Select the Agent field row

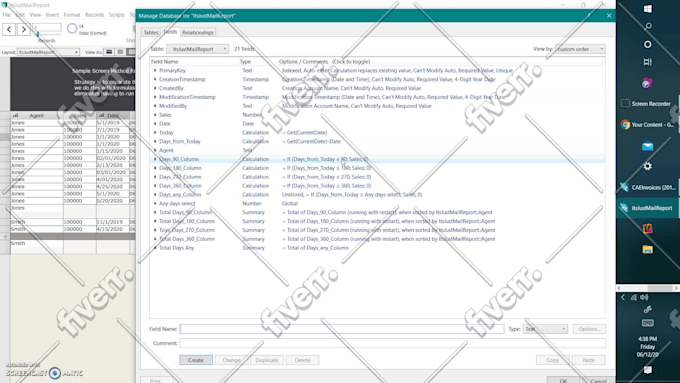pyautogui.click(x=377, y=150)
